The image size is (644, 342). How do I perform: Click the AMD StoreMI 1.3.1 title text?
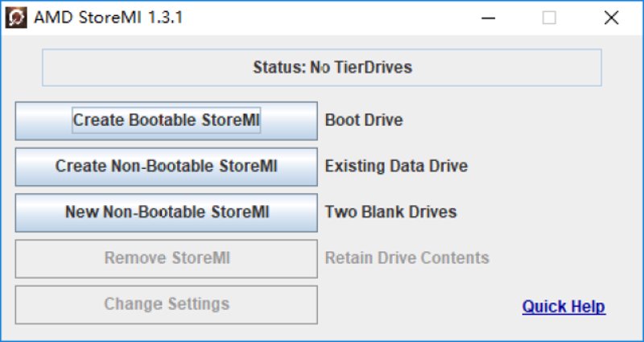(109, 18)
